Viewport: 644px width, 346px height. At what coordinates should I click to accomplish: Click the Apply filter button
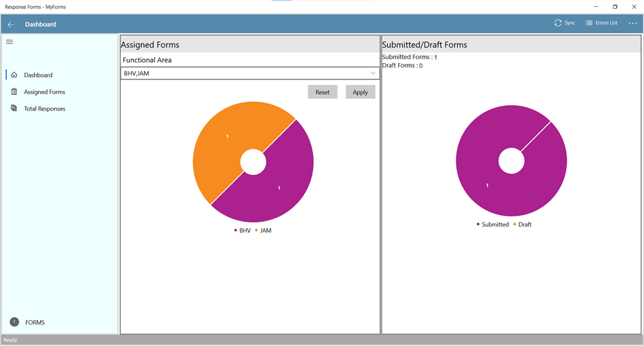click(360, 92)
